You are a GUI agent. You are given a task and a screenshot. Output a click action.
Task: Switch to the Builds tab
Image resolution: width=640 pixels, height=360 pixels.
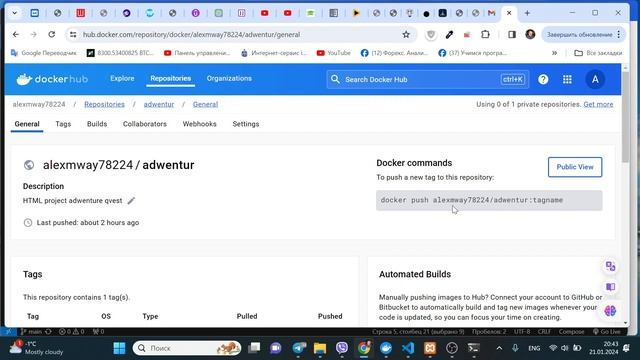point(97,124)
